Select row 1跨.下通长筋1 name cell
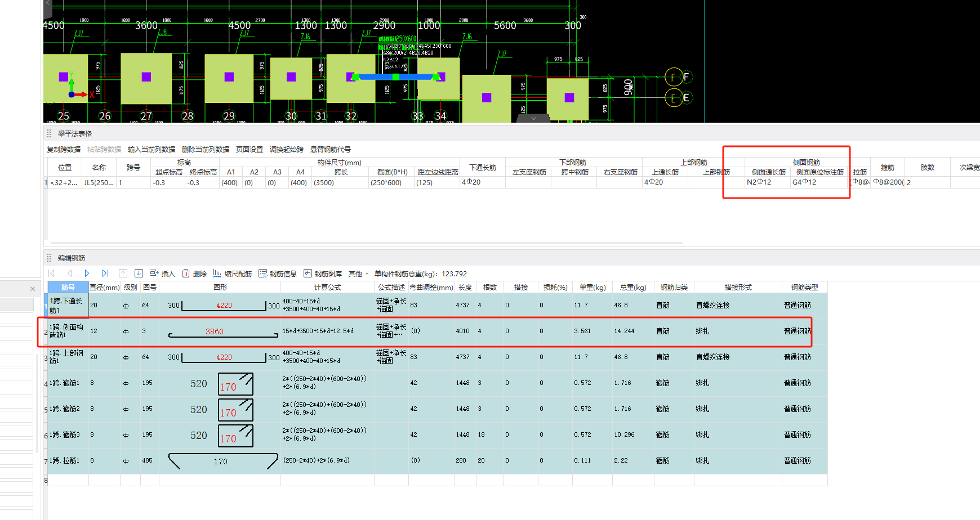This screenshot has height=520, width=980. (68, 306)
